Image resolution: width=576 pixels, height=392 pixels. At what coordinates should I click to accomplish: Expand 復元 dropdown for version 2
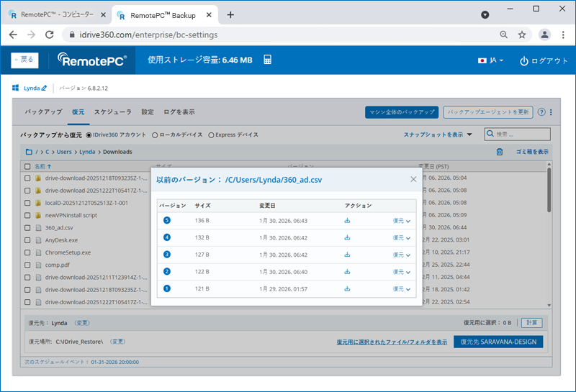point(402,272)
